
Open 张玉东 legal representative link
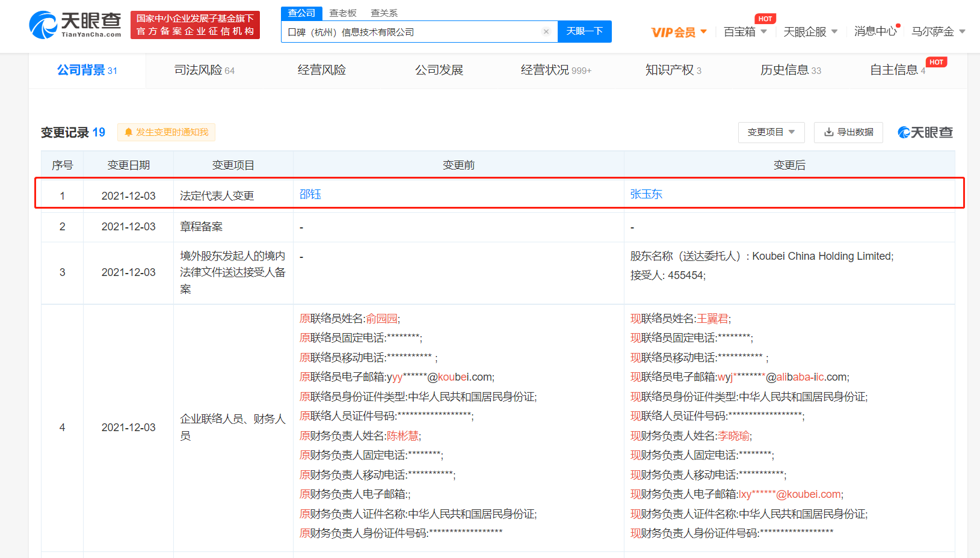(646, 194)
